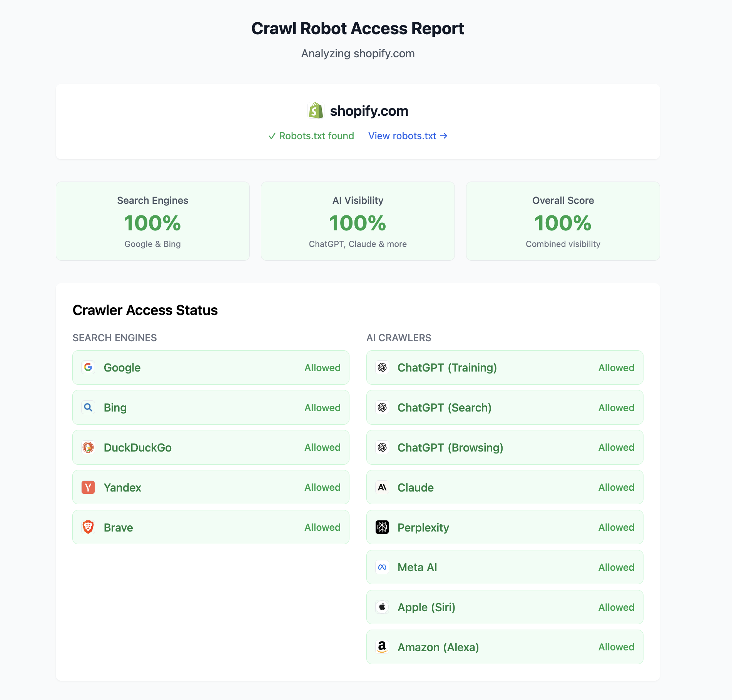The image size is (732, 700).
Task: Click the DuckDuckGo crawler name
Action: [138, 448]
